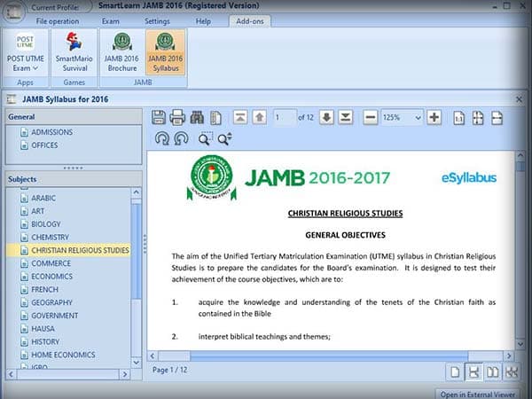
Task: Go to the next page arrow
Action: tap(326, 117)
